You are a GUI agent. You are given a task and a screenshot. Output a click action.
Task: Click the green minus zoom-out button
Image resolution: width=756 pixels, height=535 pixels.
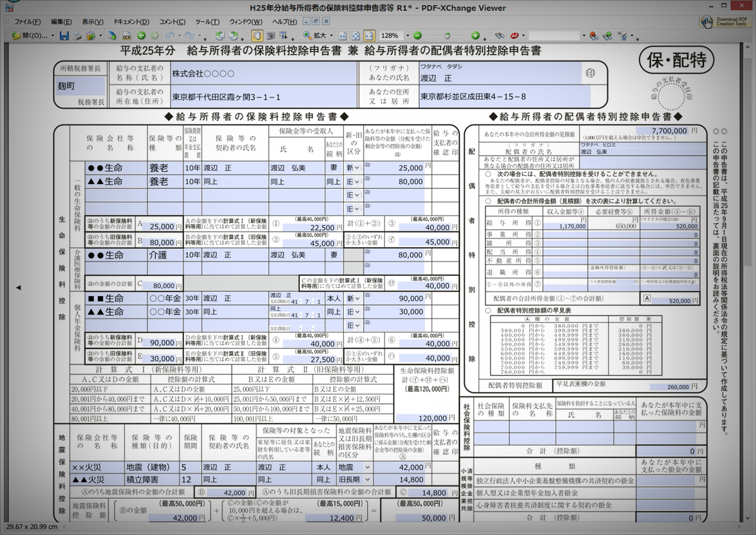(x=417, y=35)
